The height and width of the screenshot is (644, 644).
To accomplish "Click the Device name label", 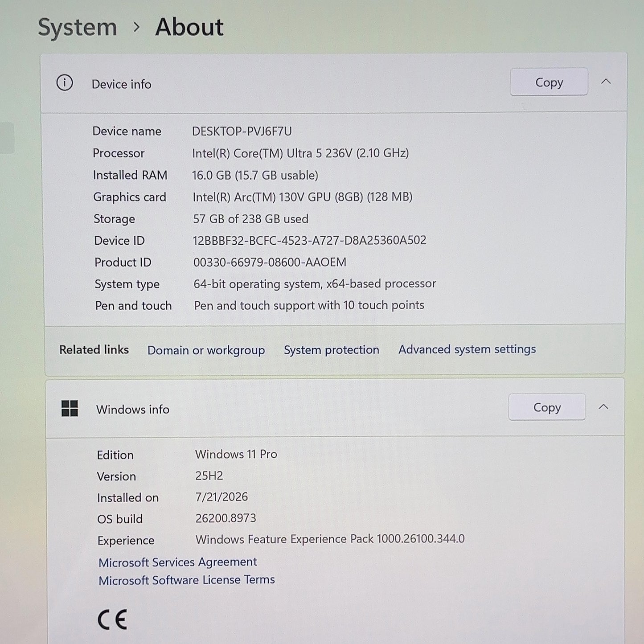I will (127, 131).
